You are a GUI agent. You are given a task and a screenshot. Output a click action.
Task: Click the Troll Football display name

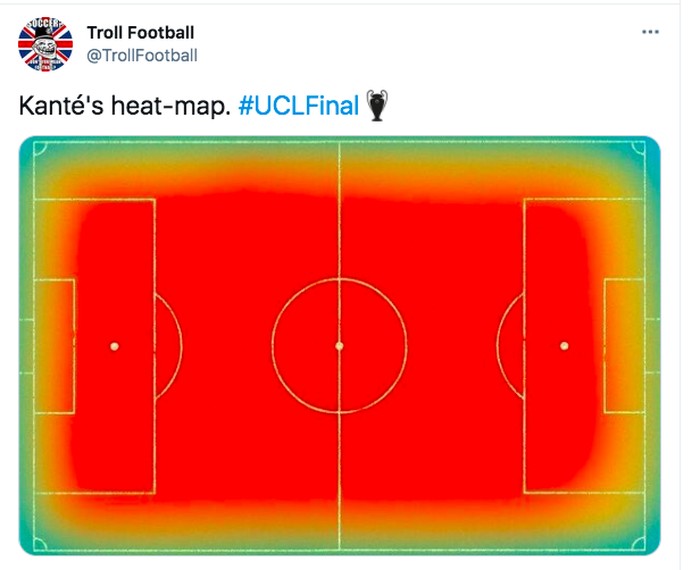(140, 33)
